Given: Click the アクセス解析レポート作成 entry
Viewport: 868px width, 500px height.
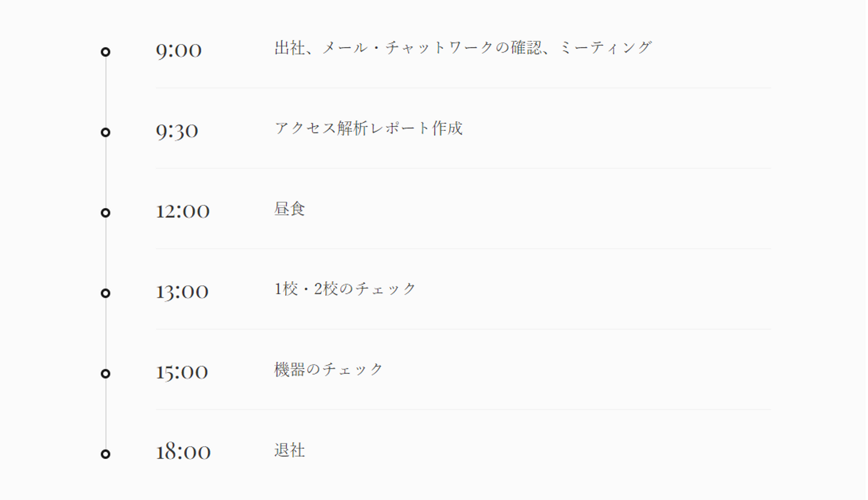Looking at the screenshot, I should pos(368,128).
